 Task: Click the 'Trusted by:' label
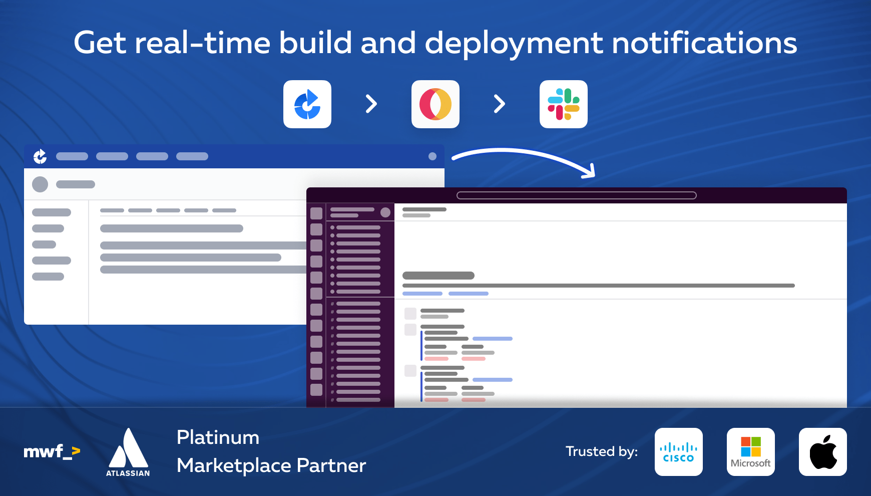pyautogui.click(x=602, y=452)
